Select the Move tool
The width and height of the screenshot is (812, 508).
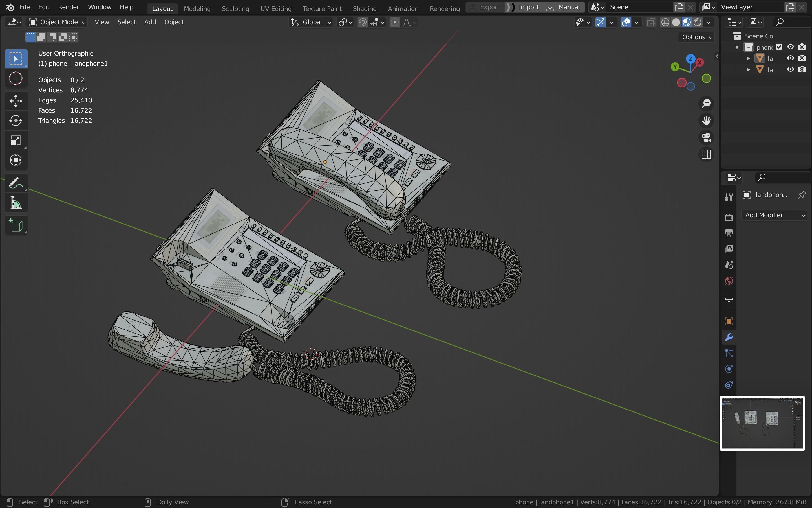click(x=16, y=101)
